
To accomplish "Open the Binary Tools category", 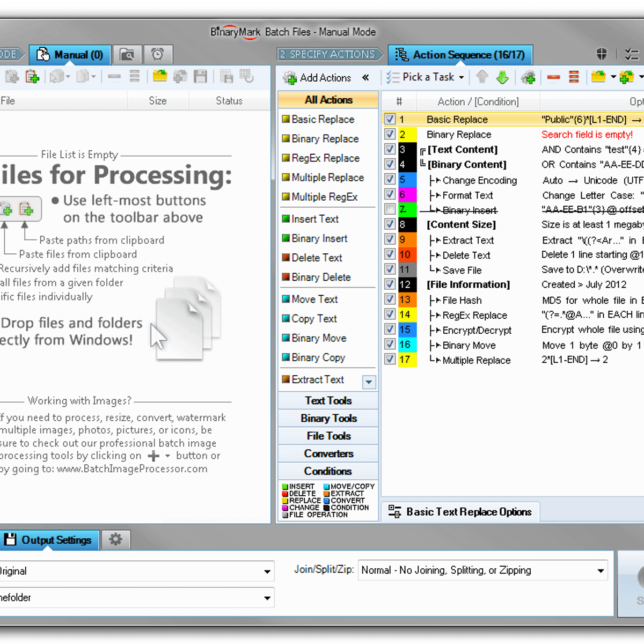I will click(x=328, y=419).
